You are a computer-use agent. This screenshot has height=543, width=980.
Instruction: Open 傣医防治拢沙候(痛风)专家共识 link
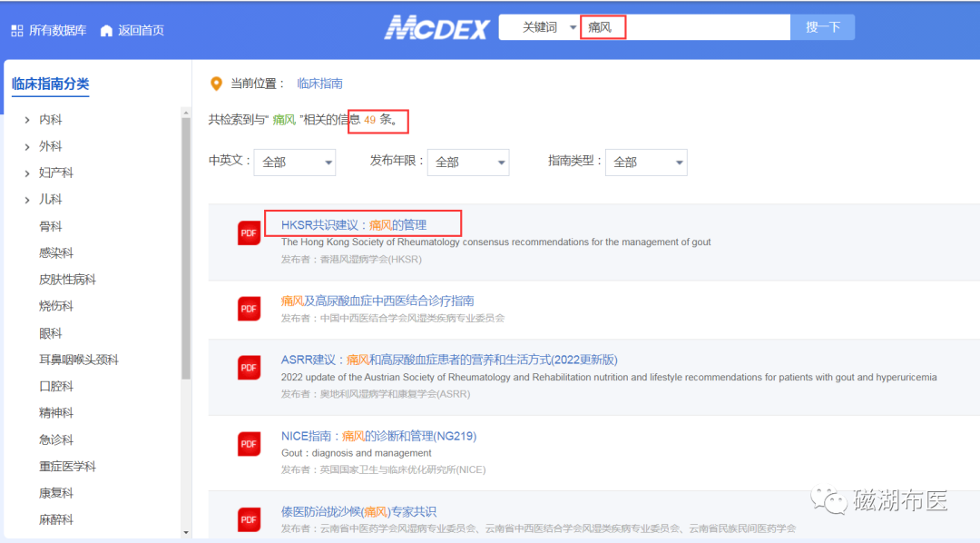coord(358,512)
